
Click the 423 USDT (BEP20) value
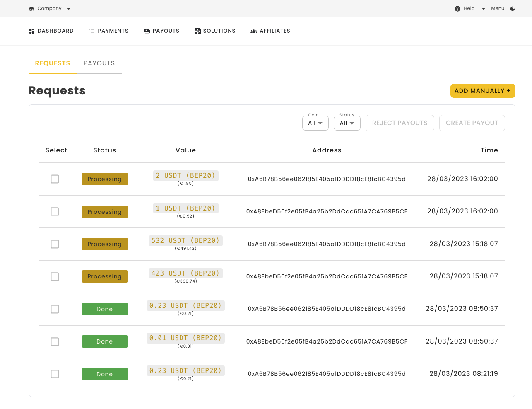click(x=185, y=273)
